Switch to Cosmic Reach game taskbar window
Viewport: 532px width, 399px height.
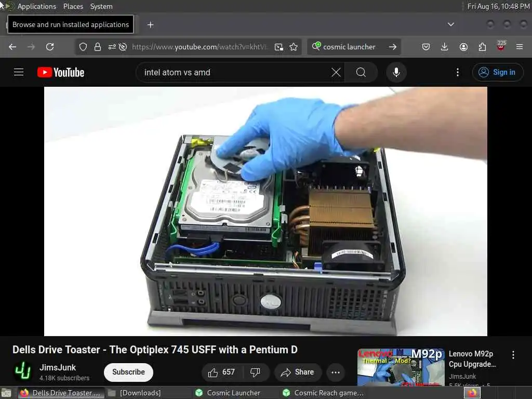click(x=323, y=393)
